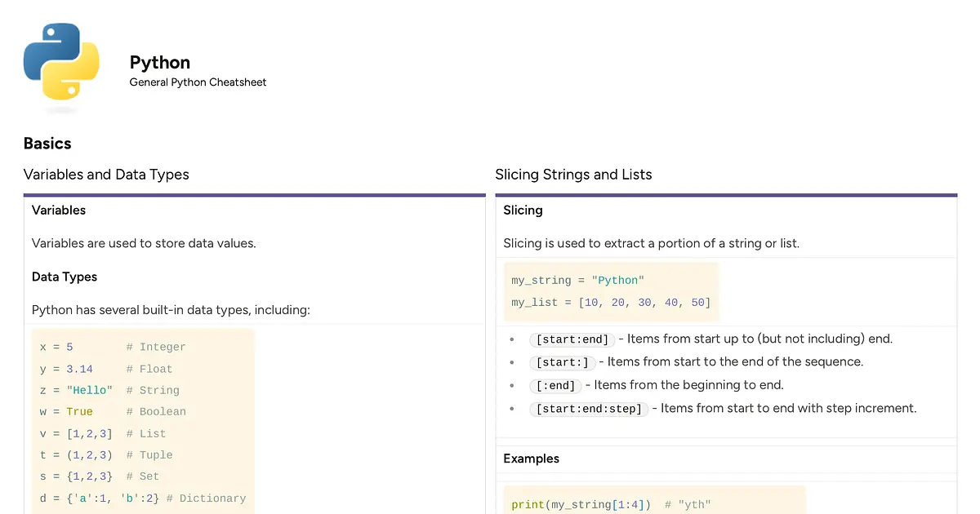Click the Python logo icon
The image size is (980, 514).
point(61,67)
